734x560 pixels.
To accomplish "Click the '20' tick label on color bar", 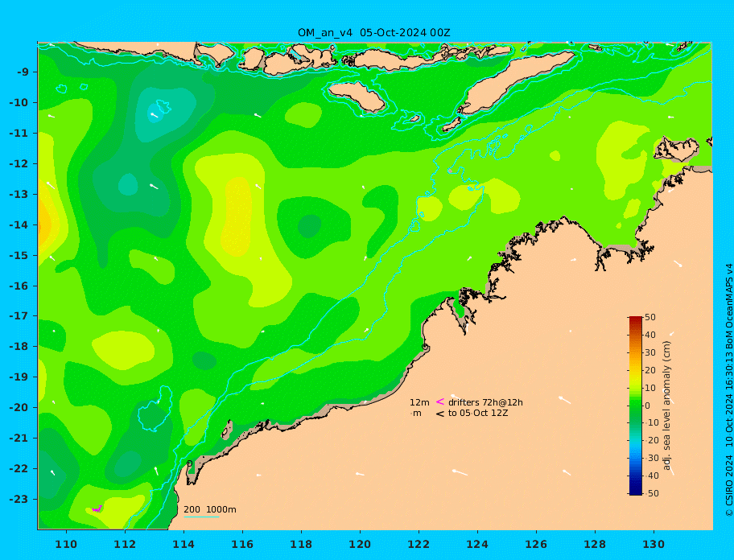I will (x=650, y=370).
